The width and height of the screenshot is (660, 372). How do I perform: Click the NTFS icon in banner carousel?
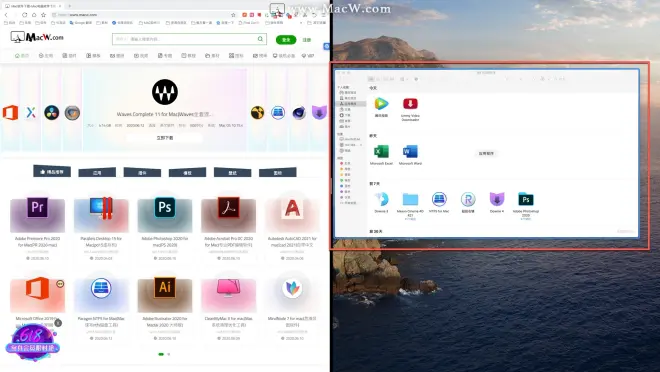278,113
